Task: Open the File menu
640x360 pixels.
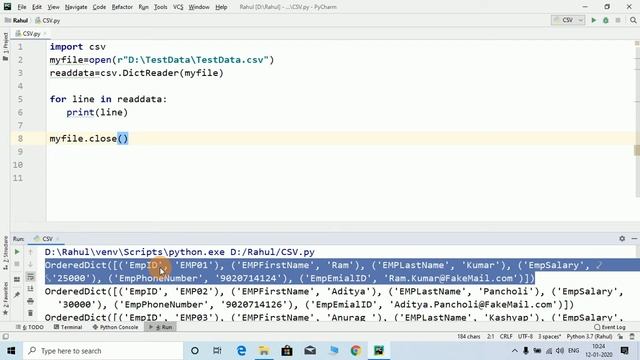Action: pyautogui.click(x=22, y=7)
